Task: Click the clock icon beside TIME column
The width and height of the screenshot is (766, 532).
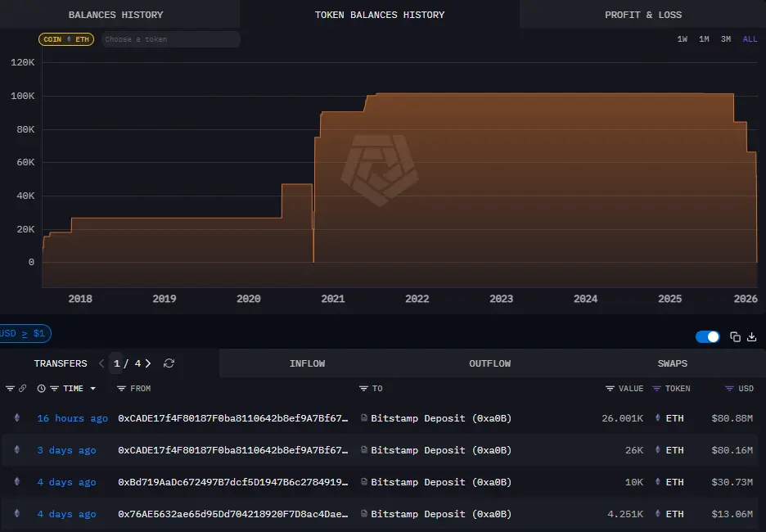Action: pyautogui.click(x=43, y=388)
